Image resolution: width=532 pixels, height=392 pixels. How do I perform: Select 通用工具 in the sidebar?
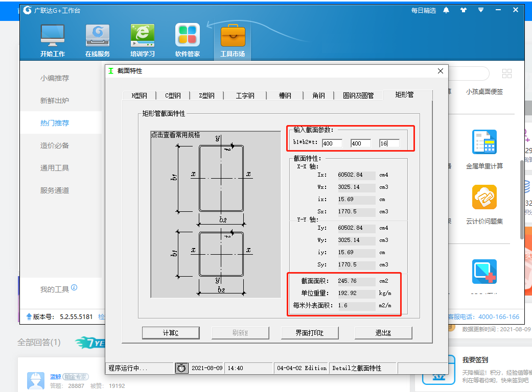pyautogui.click(x=55, y=168)
